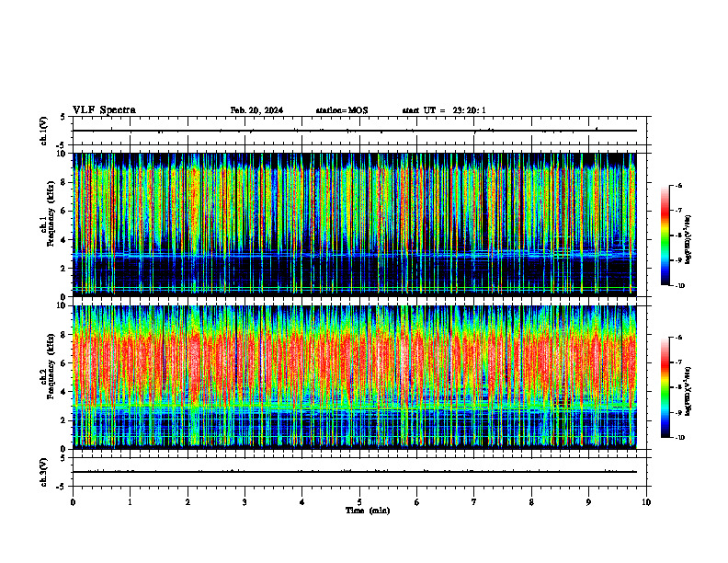
Task: Click time axis tick label "8"
Action: [531, 502]
